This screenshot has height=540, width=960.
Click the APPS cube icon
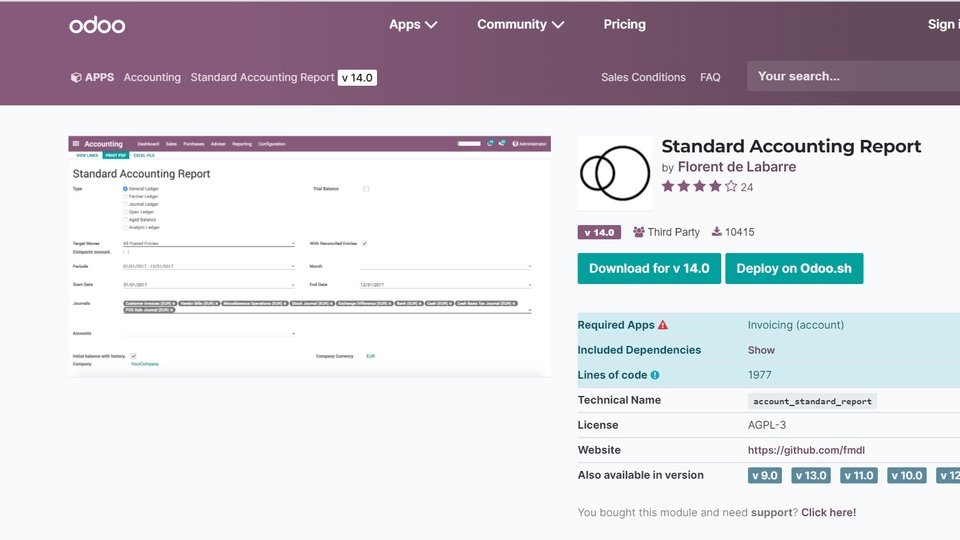[76, 77]
